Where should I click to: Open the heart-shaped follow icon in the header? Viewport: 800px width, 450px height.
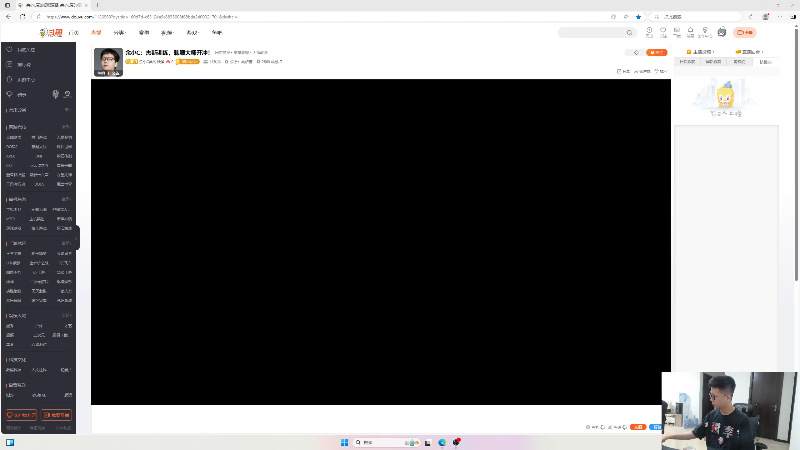click(x=663, y=32)
